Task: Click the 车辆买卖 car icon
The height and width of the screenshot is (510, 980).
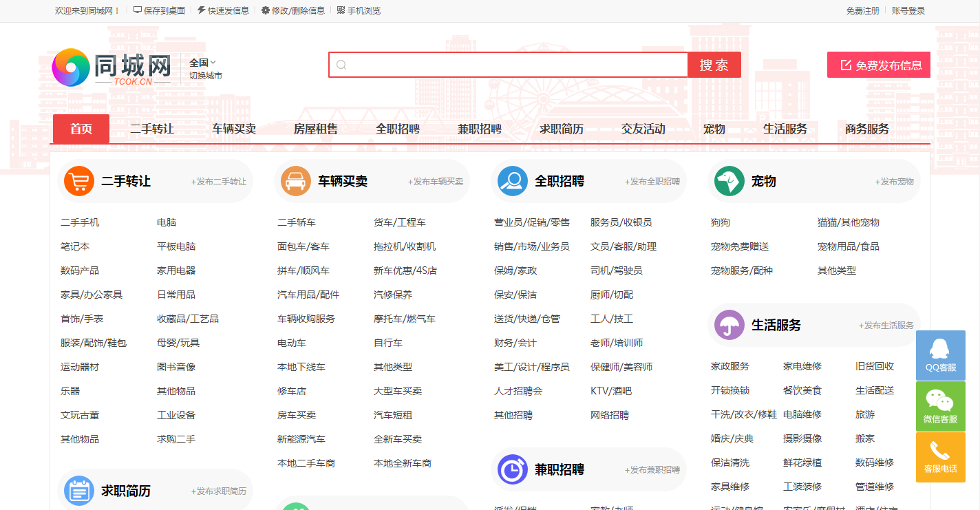Action: [x=295, y=181]
